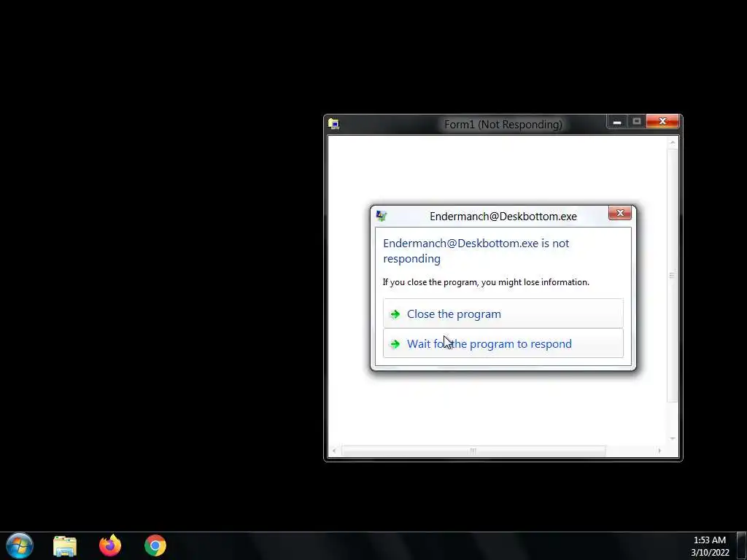Click the Form1 (Not Responding) title text

(503, 124)
